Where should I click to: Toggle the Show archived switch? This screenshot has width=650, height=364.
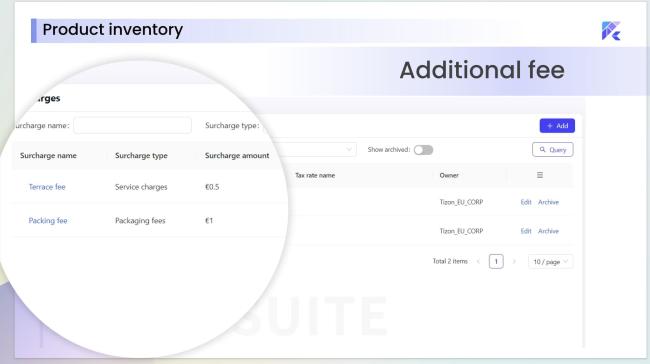click(x=423, y=150)
